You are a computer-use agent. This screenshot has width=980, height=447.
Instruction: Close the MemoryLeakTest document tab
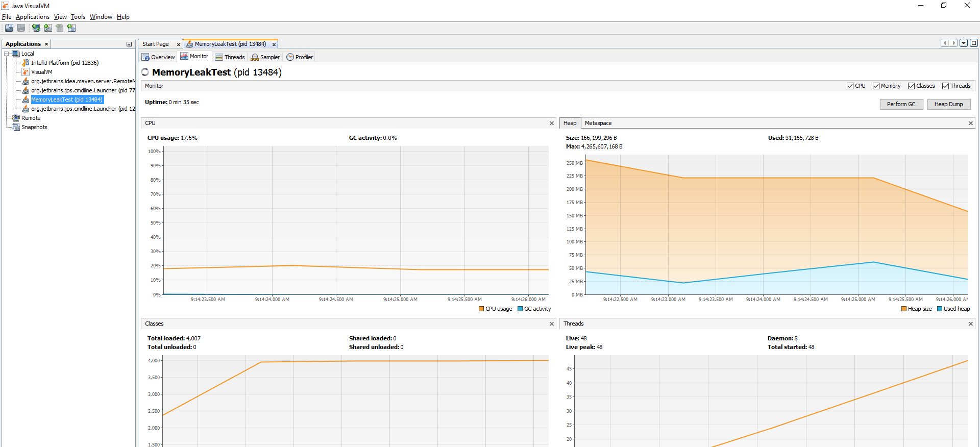[x=274, y=44]
